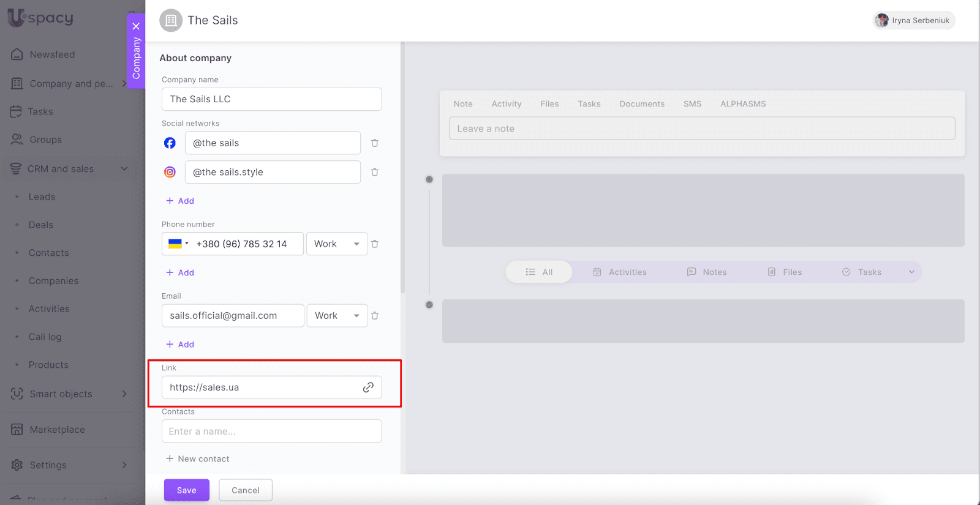This screenshot has width=980, height=505.
Task: Click the link icon in the Link field
Action: (x=368, y=387)
